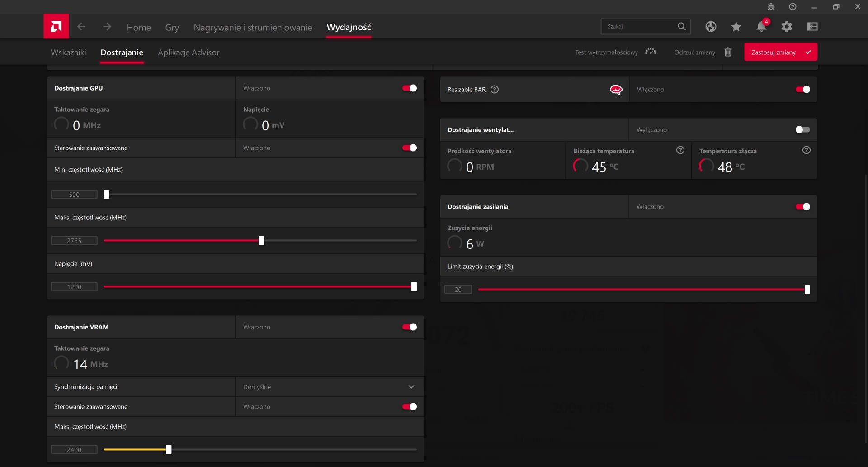Click the AMD logo icon
868x467 pixels.
[56, 26]
